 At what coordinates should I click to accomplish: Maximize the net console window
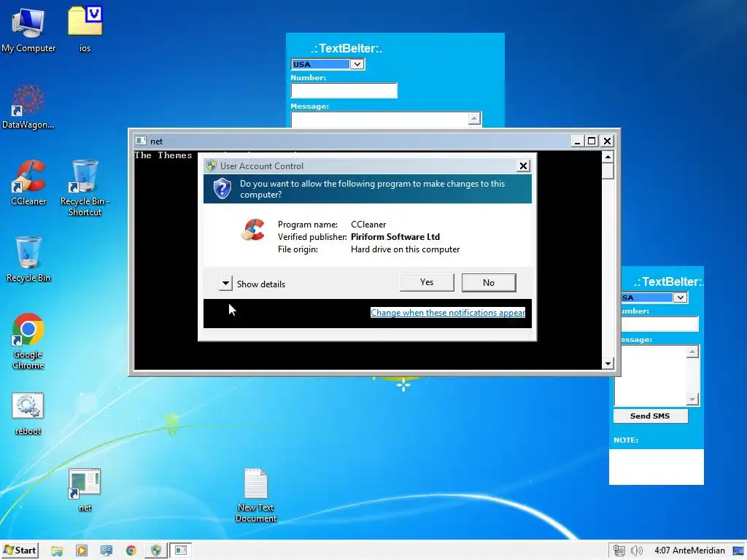(x=592, y=141)
